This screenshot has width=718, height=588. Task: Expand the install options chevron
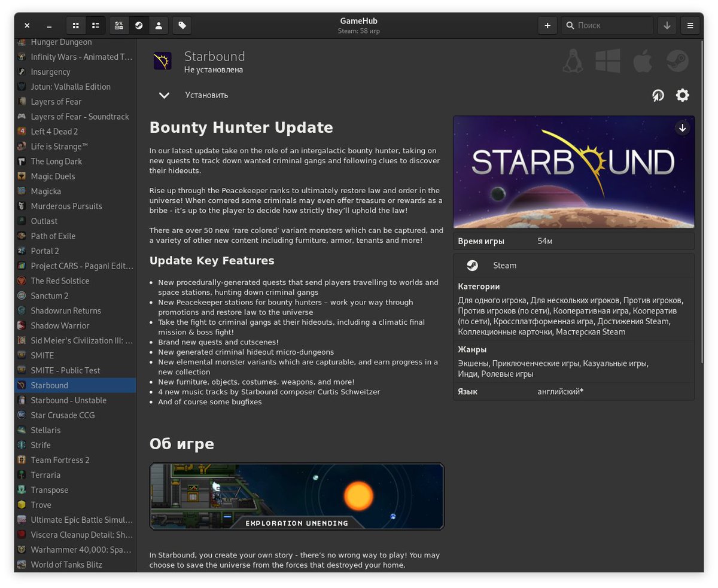164,95
